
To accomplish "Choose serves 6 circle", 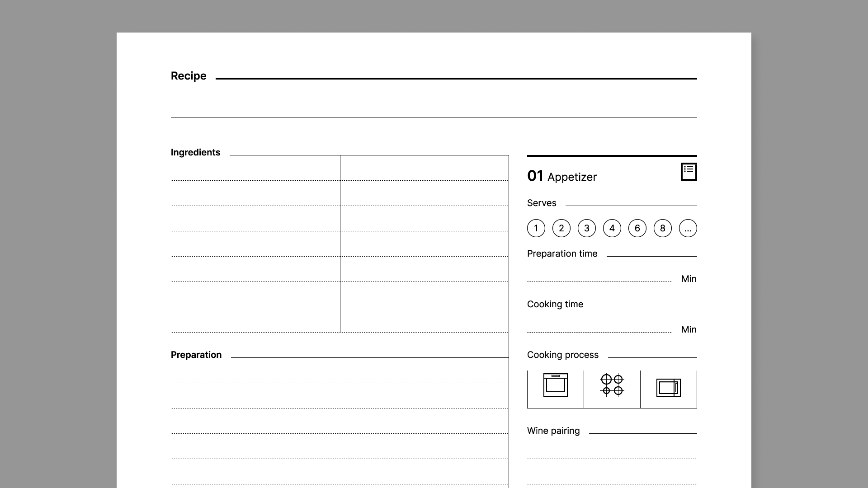I will tap(637, 228).
